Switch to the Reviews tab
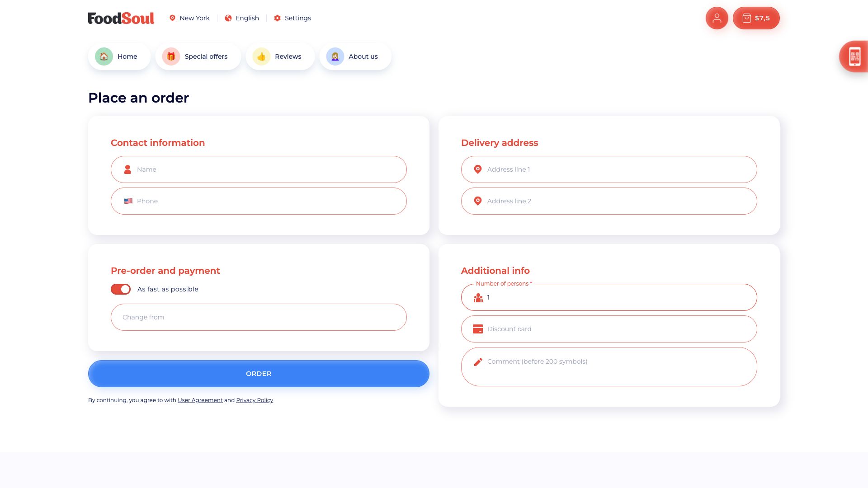 280,56
